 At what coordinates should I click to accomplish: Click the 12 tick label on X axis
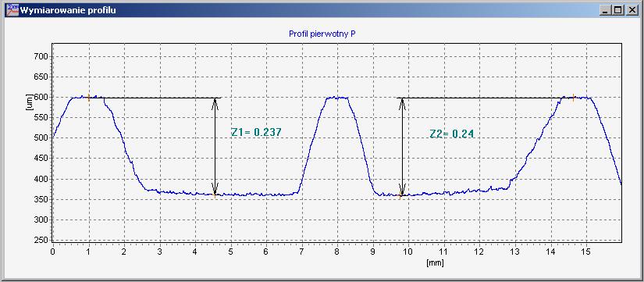tap(479, 252)
